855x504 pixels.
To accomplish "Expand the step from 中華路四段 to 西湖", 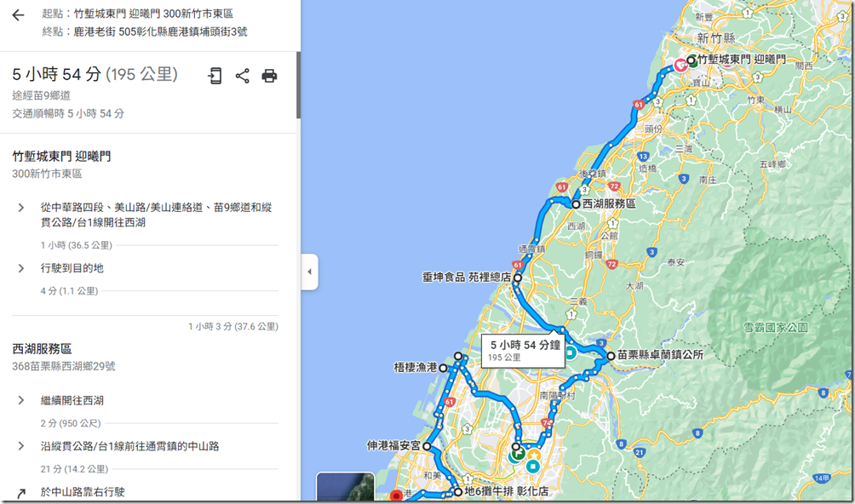I will [20, 208].
